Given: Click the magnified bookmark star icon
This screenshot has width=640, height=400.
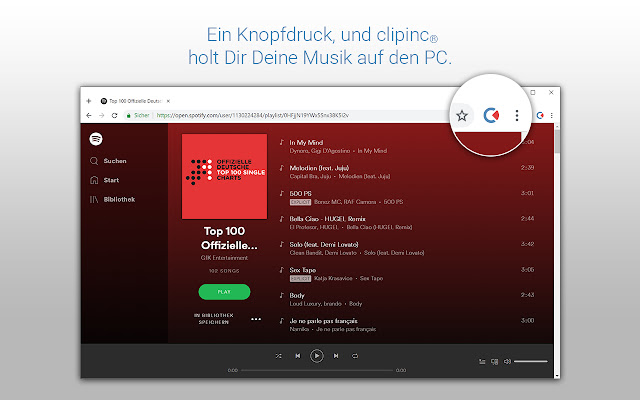Looking at the screenshot, I should tap(462, 116).
